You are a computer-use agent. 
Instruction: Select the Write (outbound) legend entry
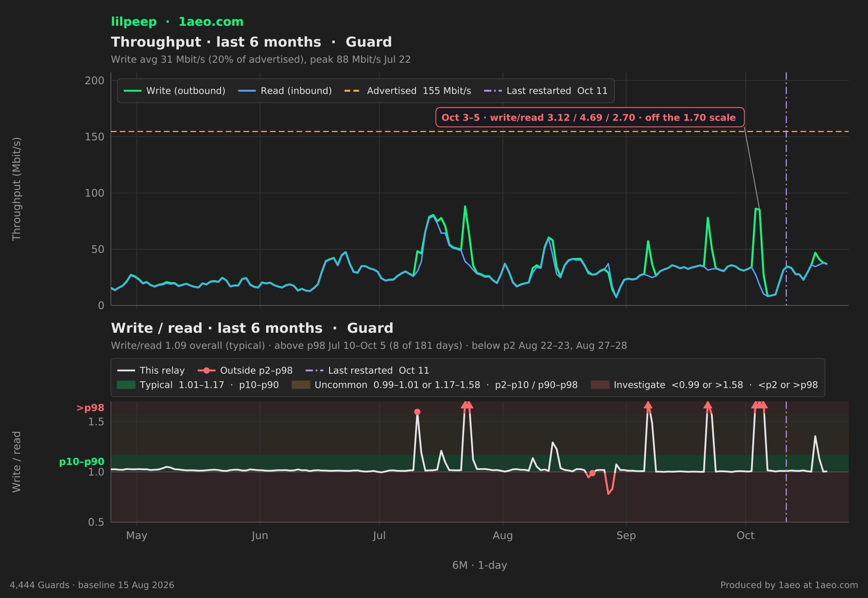(174, 91)
